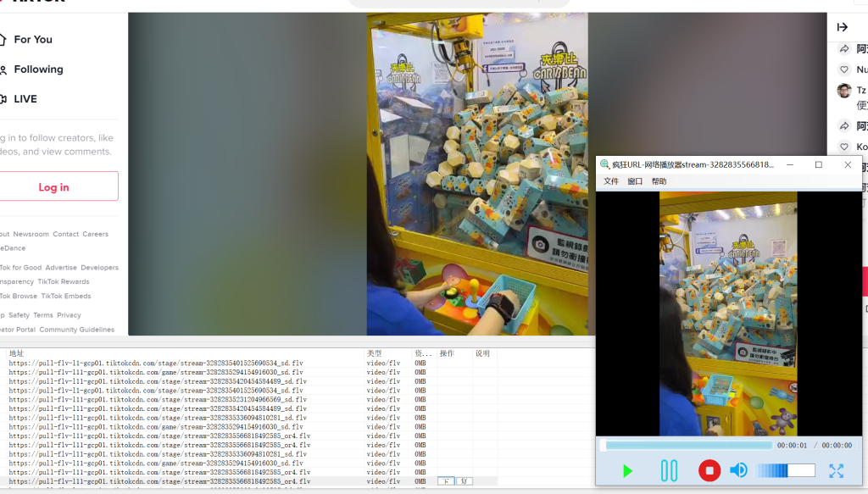
Task: Open the Tz commenter's avatar
Action: [x=844, y=90]
